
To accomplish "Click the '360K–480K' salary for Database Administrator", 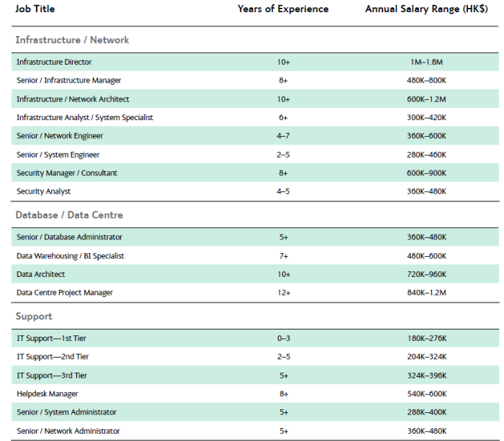I will [x=426, y=237].
